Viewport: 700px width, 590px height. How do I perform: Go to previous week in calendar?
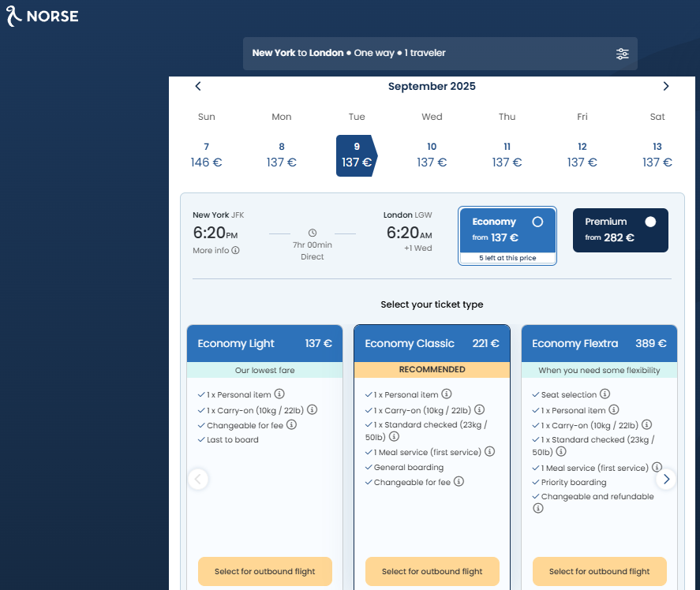198,86
